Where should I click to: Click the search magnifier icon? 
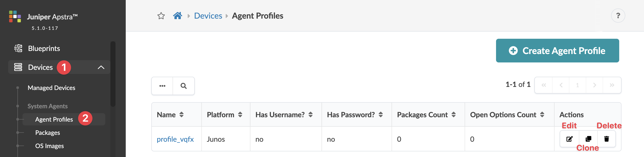coord(183,86)
